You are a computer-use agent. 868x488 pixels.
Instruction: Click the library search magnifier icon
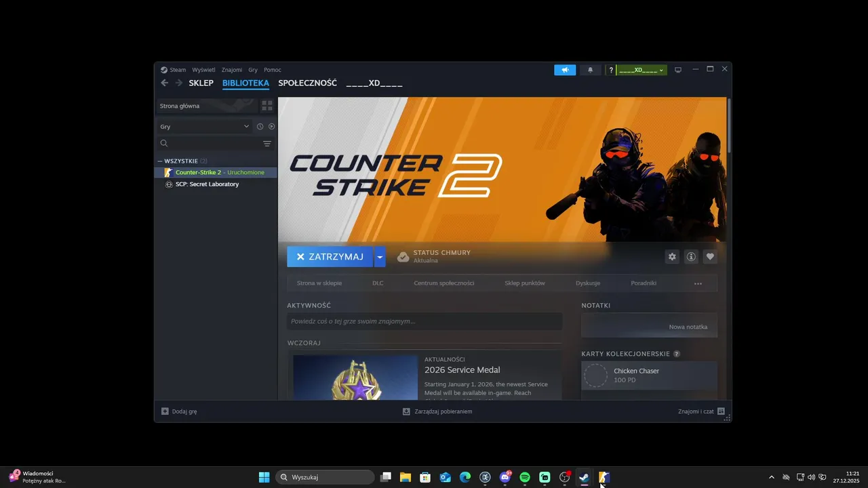tap(163, 144)
